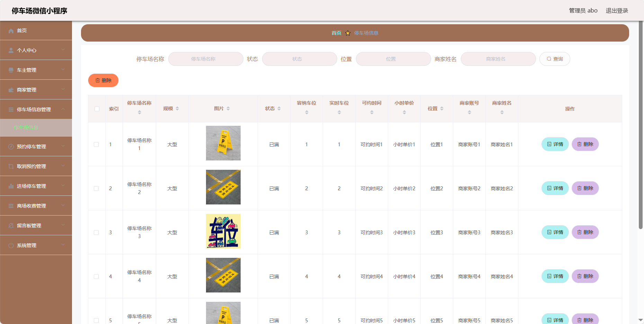
Task: Click the page vertical scrollbar thumb
Action: coord(641,125)
